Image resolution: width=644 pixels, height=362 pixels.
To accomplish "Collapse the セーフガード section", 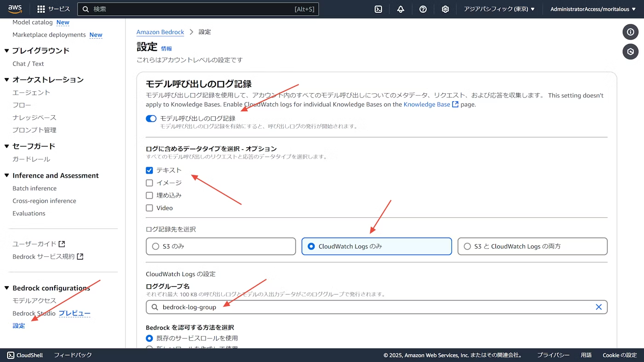I will point(7,147).
